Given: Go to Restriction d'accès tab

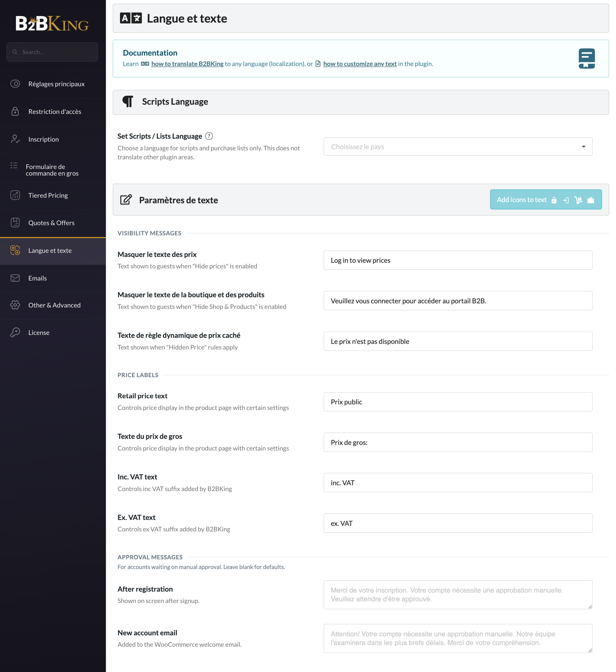Looking at the screenshot, I should click(53, 112).
